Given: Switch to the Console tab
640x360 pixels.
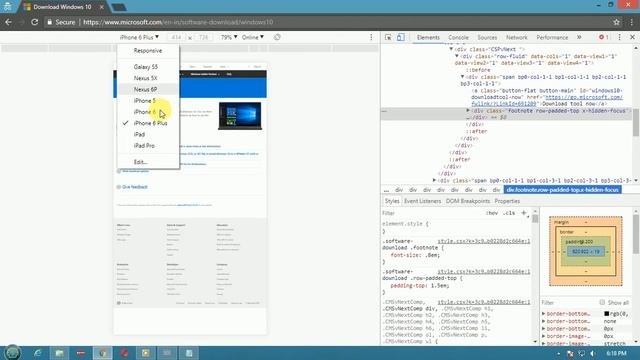Looking at the screenshot, I should click(x=458, y=37).
